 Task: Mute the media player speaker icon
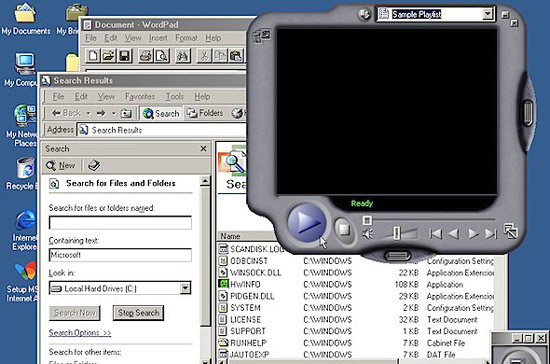(368, 234)
